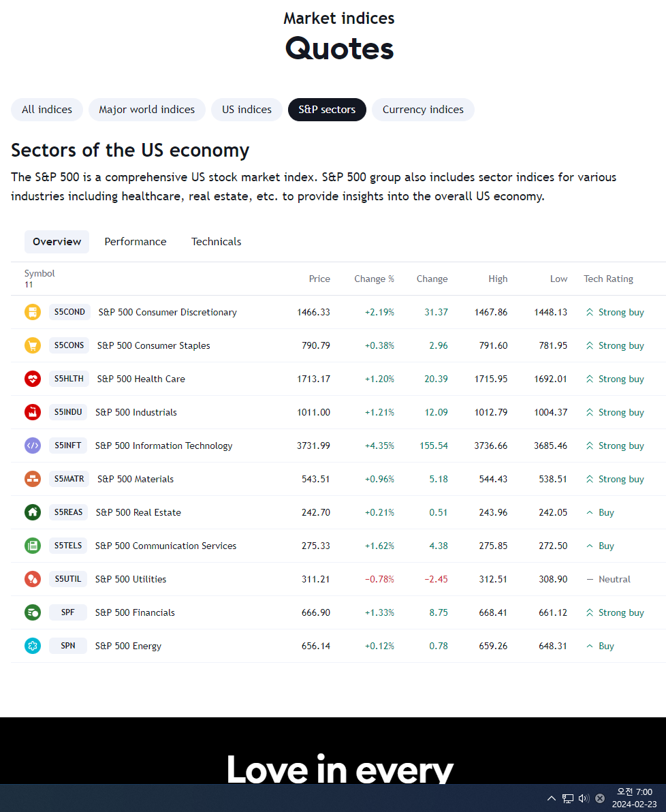Click the +4.35% change value
666x812 pixels.
click(379, 446)
